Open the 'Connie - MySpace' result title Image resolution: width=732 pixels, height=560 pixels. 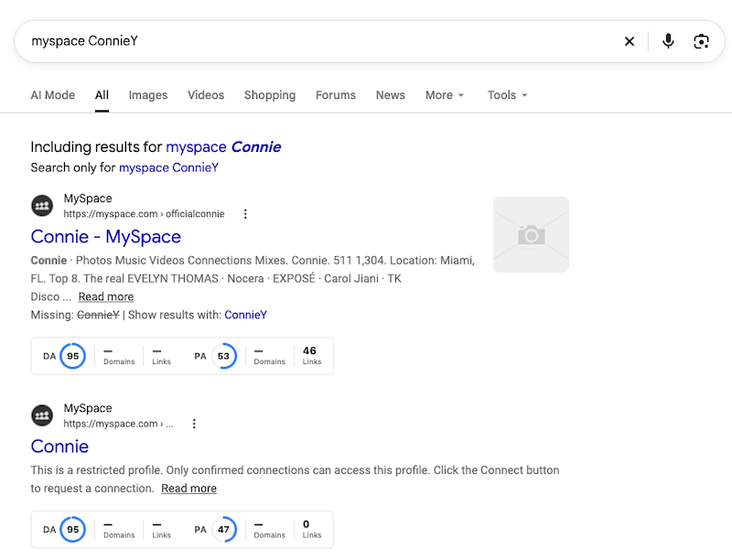point(105,237)
